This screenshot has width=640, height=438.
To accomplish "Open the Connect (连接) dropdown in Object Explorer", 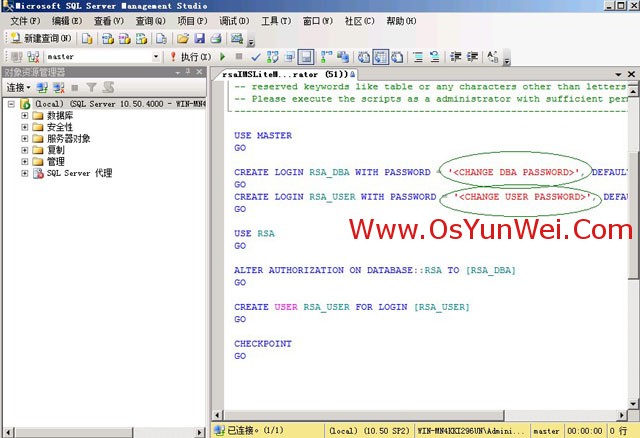I will tap(18, 87).
